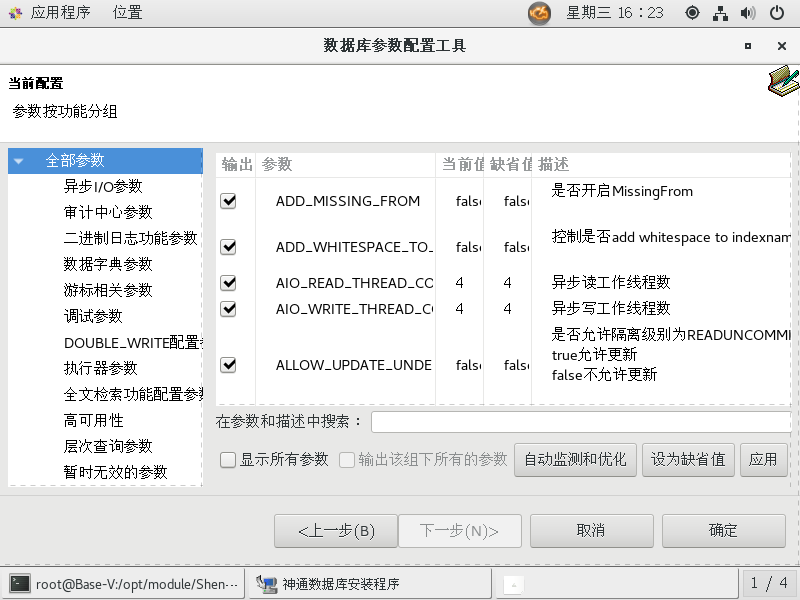This screenshot has width=800, height=600.
Task: Select 异步I/O参数 in the tree
Action: click(x=103, y=186)
